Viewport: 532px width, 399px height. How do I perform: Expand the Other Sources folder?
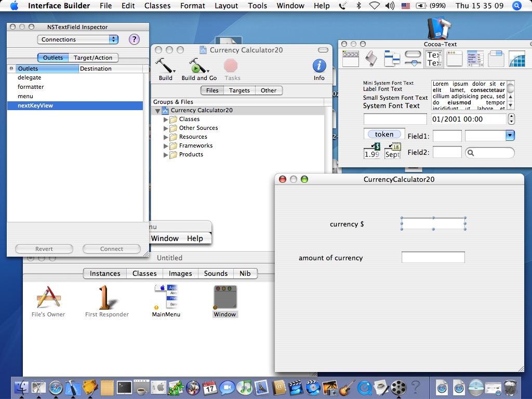tap(166, 128)
